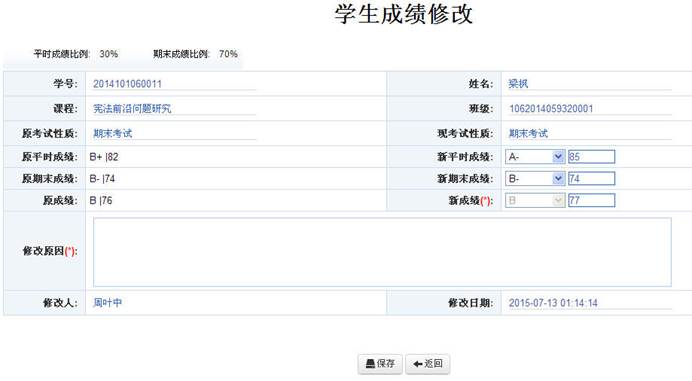This screenshot has width=692, height=381.
Task: Click the 新平时成绩 score field showing 85
Action: 591,157
